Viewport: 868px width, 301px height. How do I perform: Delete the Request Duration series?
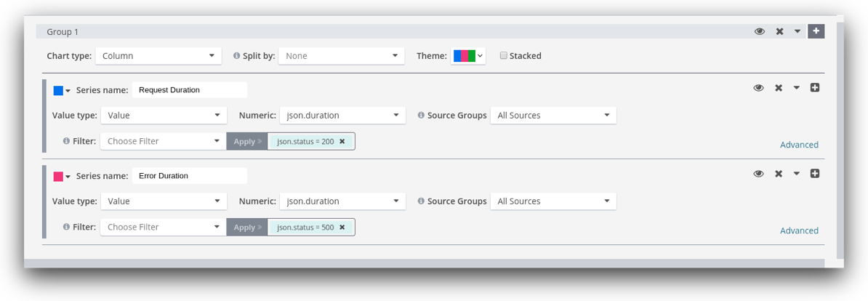[778, 88]
